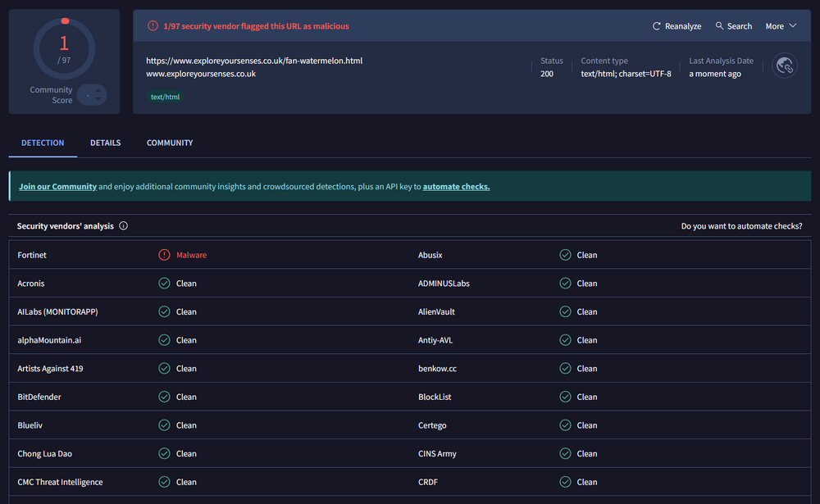Click the AILabs (MONITORAPP) vendor name
Image resolution: width=820 pixels, height=504 pixels.
[57, 311]
